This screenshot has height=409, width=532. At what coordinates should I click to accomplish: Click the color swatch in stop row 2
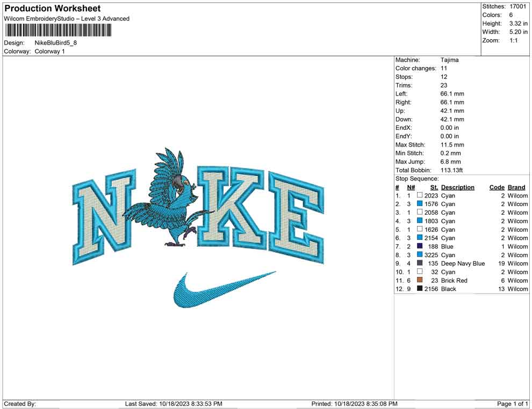click(420, 203)
